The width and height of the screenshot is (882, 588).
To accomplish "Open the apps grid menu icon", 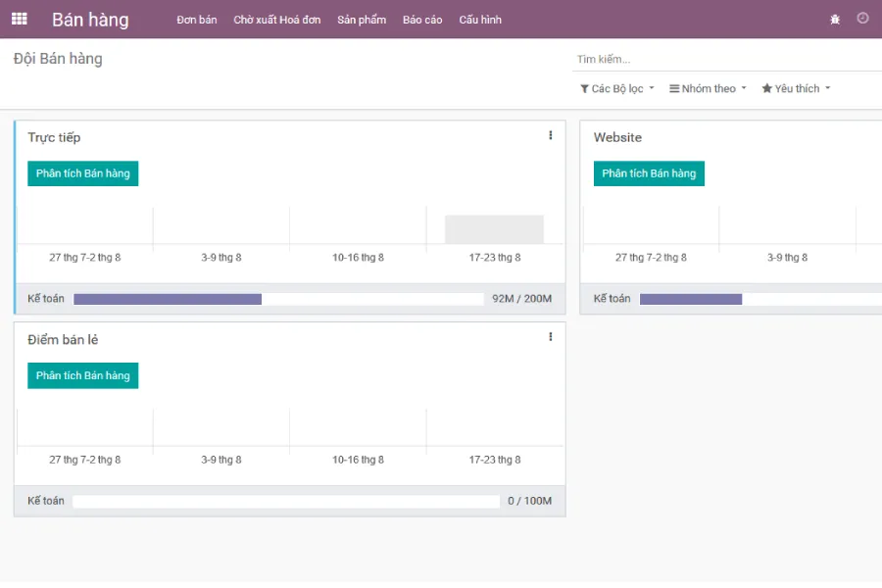I will click(20, 20).
